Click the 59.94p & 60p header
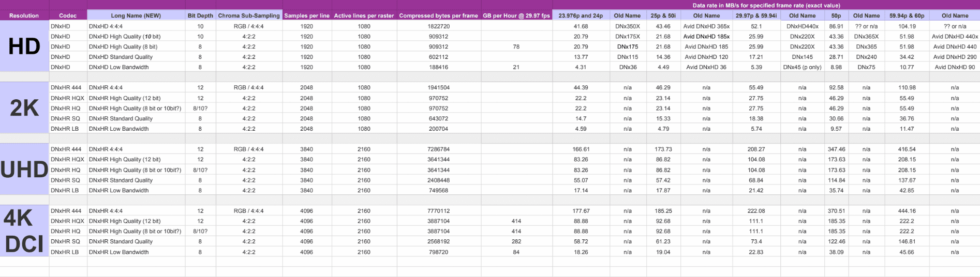The height and width of the screenshot is (277, 980). click(907, 16)
